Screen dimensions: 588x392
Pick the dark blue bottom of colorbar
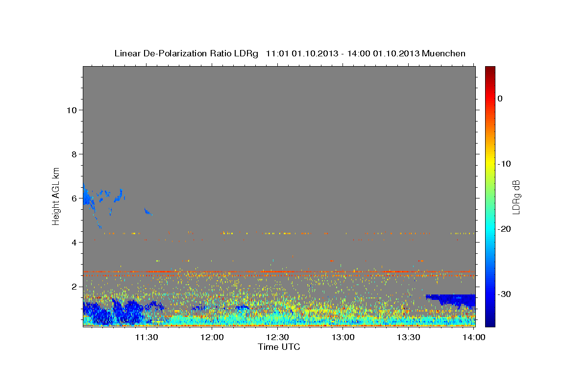tap(490, 321)
